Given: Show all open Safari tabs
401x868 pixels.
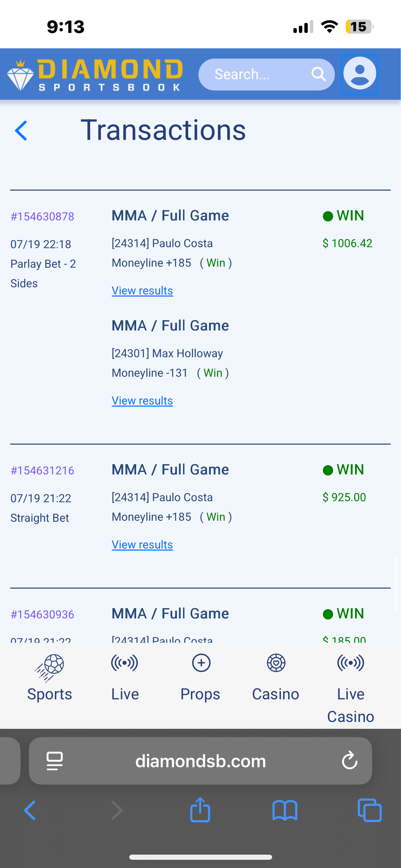Looking at the screenshot, I should pos(369,810).
